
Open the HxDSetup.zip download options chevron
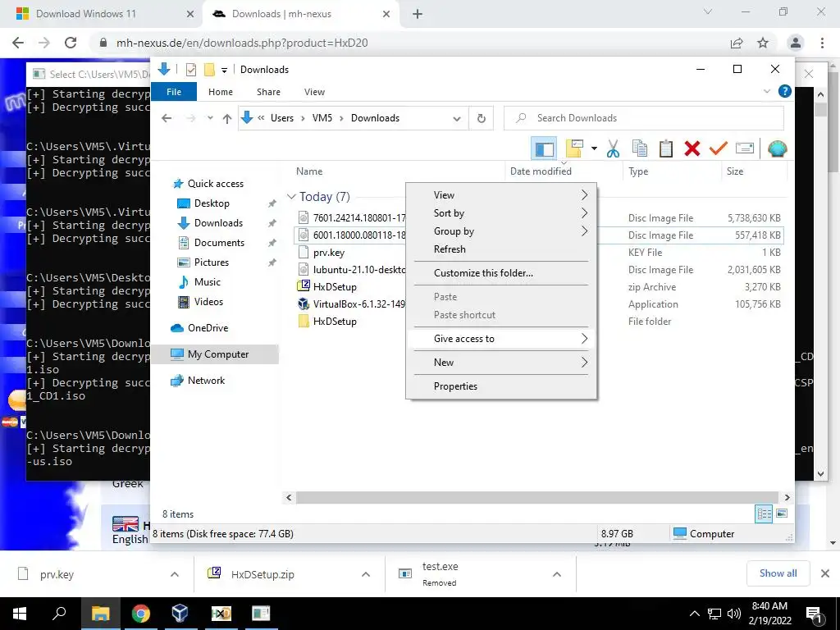(366, 574)
